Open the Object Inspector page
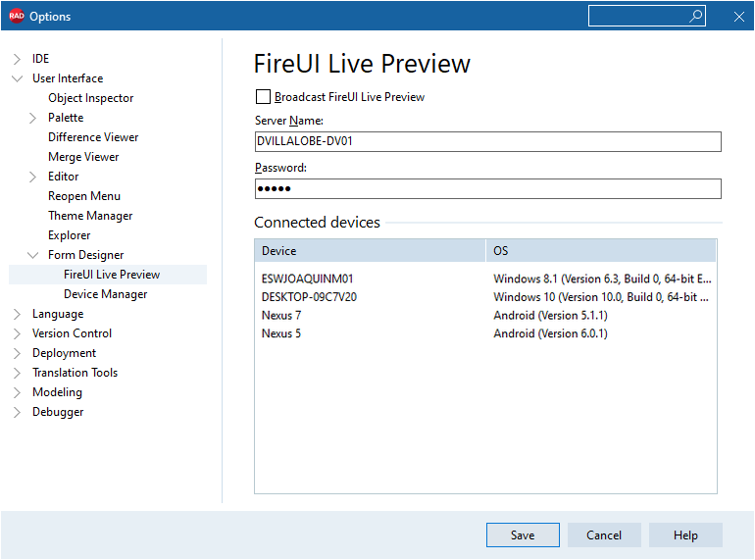This screenshot has width=755, height=560. 90,98
